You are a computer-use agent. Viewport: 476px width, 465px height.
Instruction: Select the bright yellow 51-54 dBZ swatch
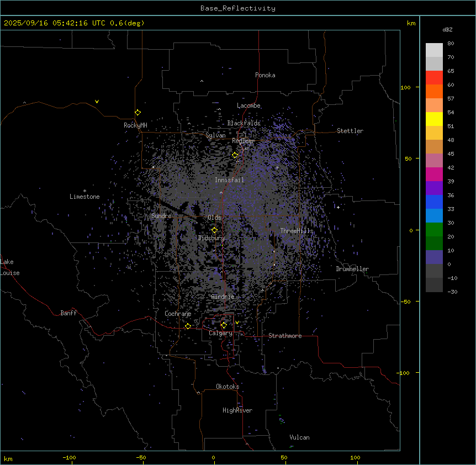(x=434, y=119)
